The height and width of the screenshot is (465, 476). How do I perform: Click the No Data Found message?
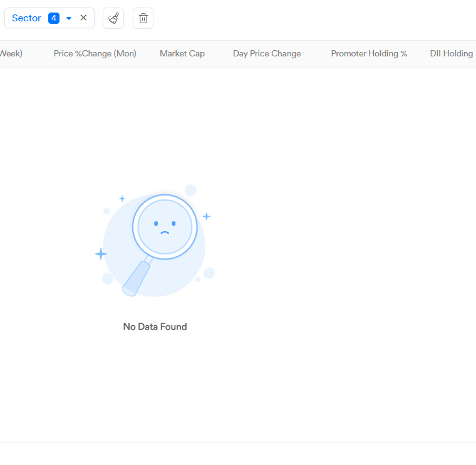coord(155,327)
